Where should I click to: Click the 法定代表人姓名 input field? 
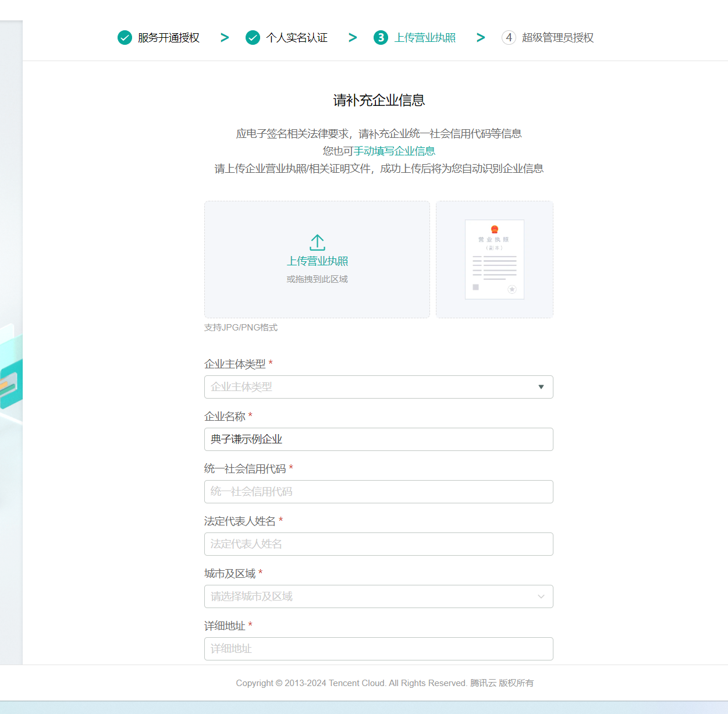click(378, 544)
